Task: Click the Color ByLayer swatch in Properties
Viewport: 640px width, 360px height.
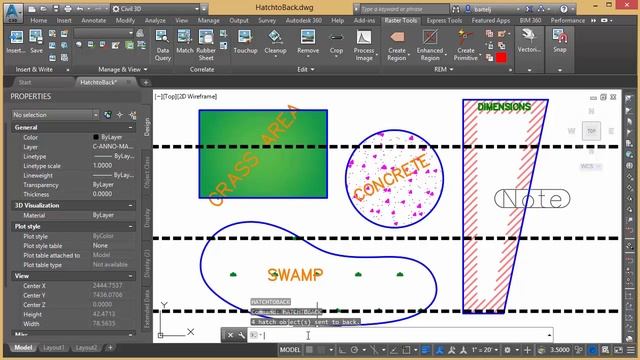Action: coord(96,137)
